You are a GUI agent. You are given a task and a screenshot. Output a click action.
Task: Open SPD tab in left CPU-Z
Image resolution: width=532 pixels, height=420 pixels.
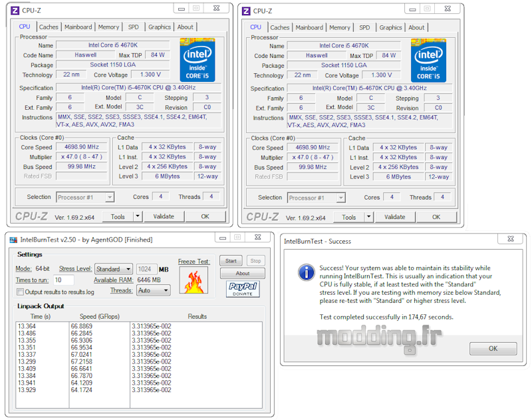[x=134, y=27]
